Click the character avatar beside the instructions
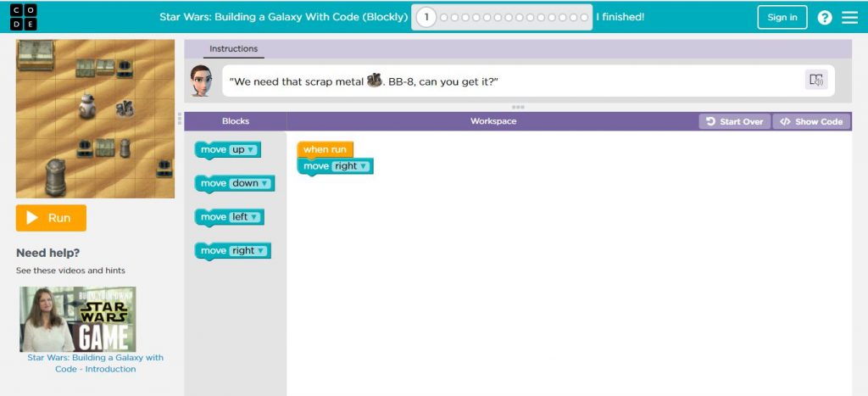This screenshot has width=868, height=396. [201, 81]
